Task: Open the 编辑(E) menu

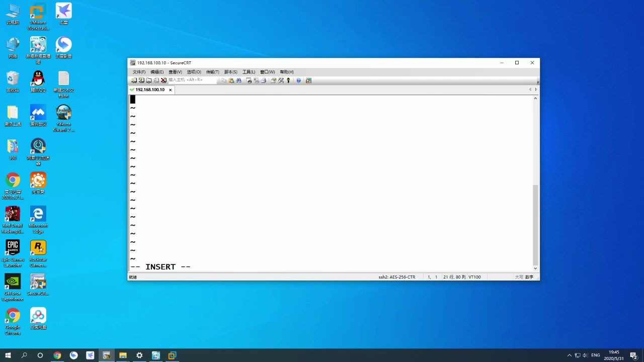Action: click(157, 72)
